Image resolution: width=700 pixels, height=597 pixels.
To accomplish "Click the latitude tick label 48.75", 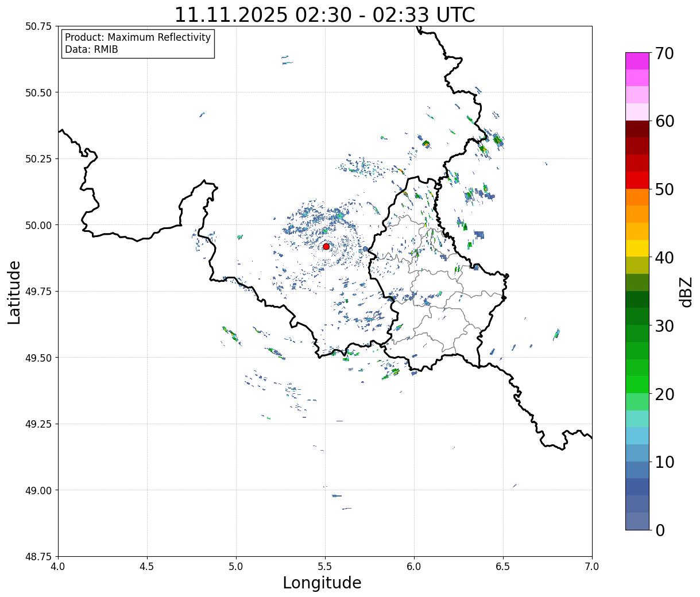I will [x=38, y=557].
